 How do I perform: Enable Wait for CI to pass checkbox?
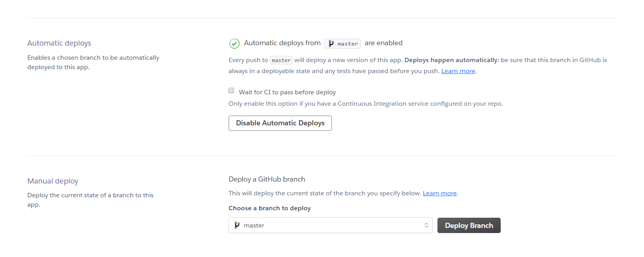[x=231, y=90]
